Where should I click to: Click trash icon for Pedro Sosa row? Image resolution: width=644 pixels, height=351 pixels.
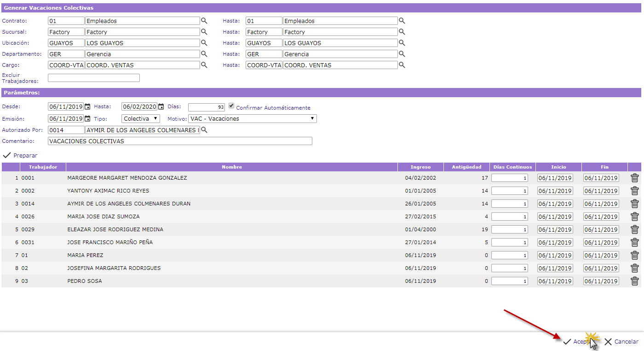(634, 281)
